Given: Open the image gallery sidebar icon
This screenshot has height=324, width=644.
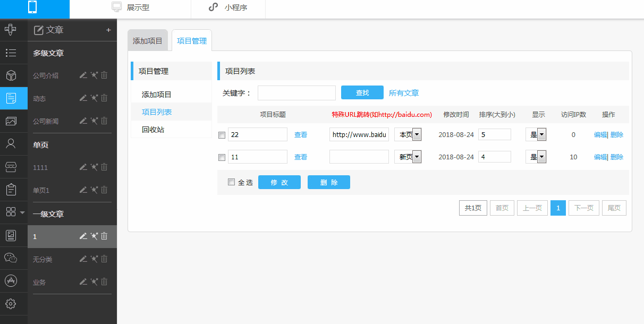Looking at the screenshot, I should tap(11, 121).
